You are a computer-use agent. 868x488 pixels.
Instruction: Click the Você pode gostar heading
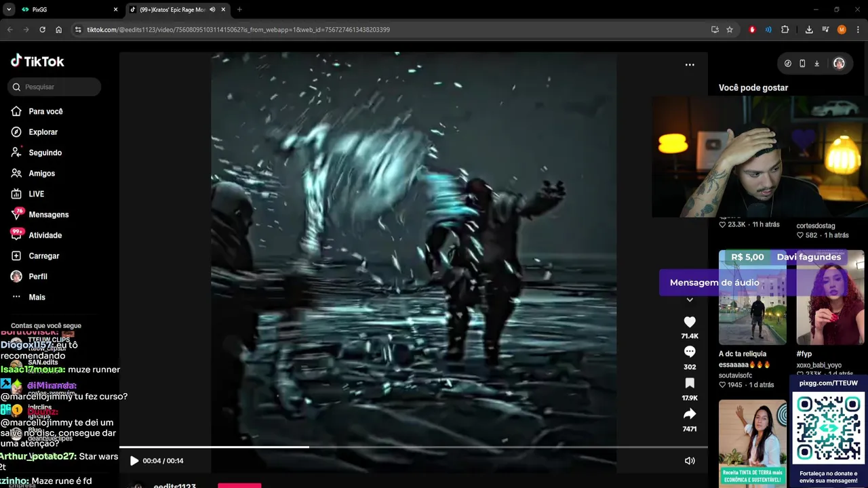pos(753,87)
